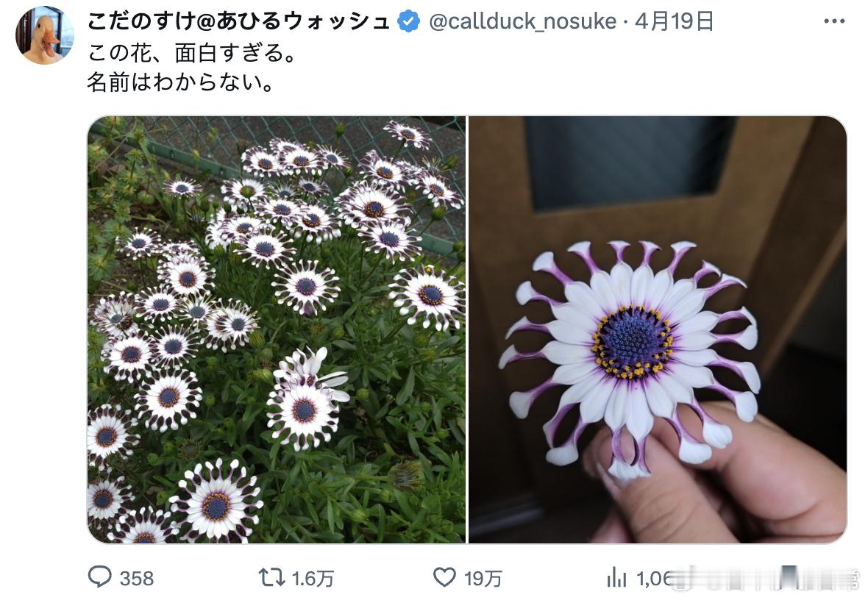
Task: Click the blue verified checkmark badge
Action: click(x=408, y=21)
